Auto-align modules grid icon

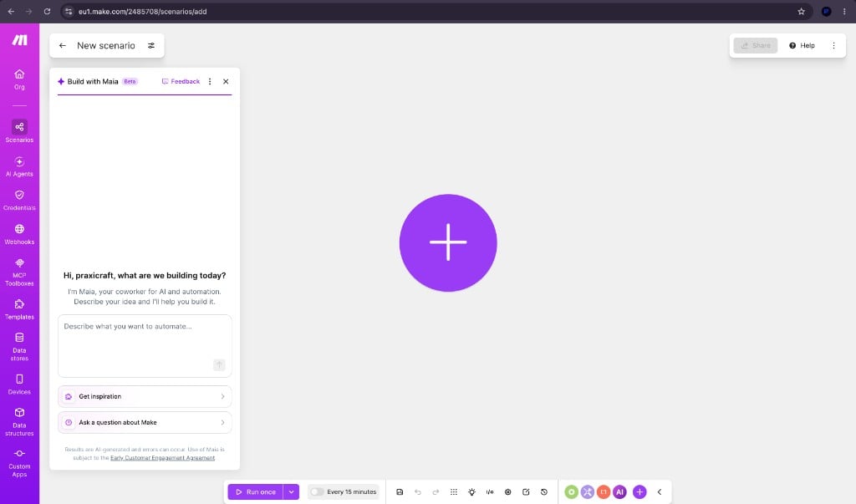point(454,491)
